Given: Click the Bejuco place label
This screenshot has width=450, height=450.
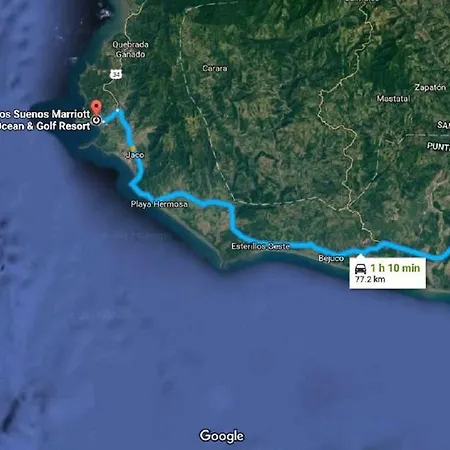Looking at the screenshot, I should [331, 258].
